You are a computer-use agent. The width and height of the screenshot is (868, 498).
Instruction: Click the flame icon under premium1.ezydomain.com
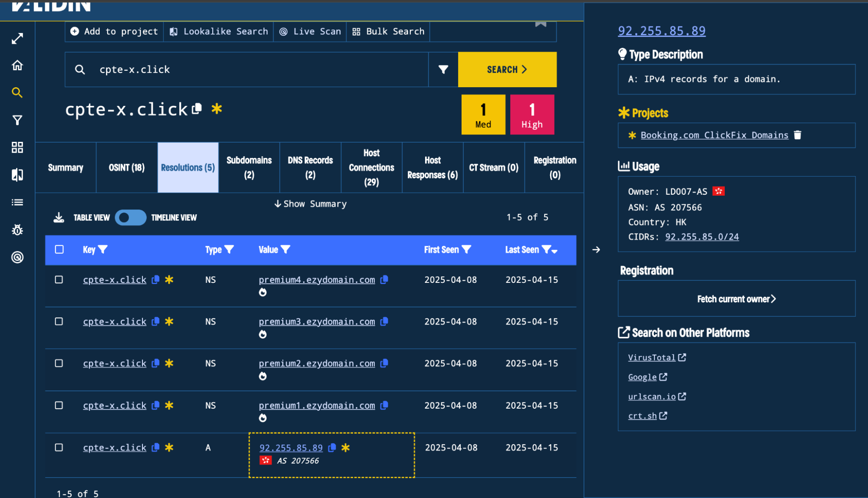tap(263, 418)
